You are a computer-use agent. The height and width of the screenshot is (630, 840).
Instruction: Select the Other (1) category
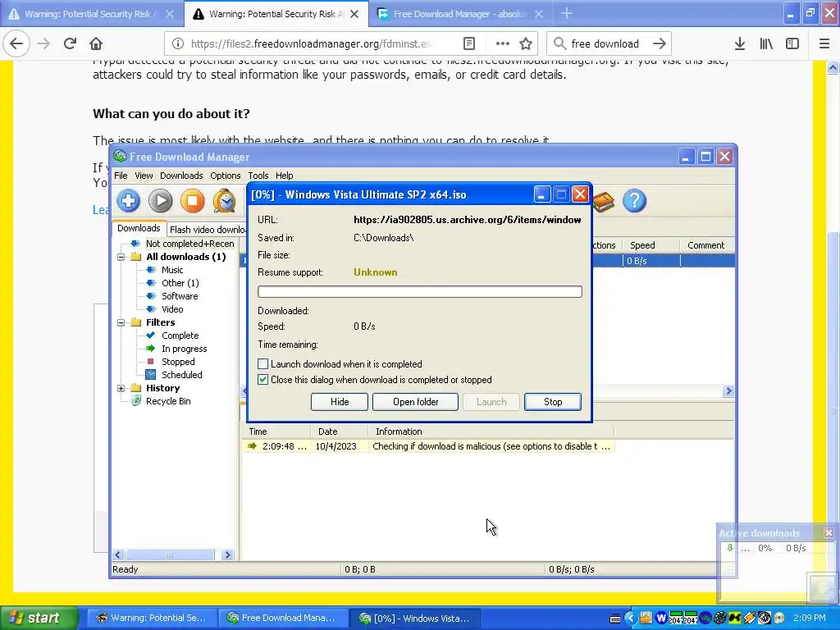pos(180,283)
